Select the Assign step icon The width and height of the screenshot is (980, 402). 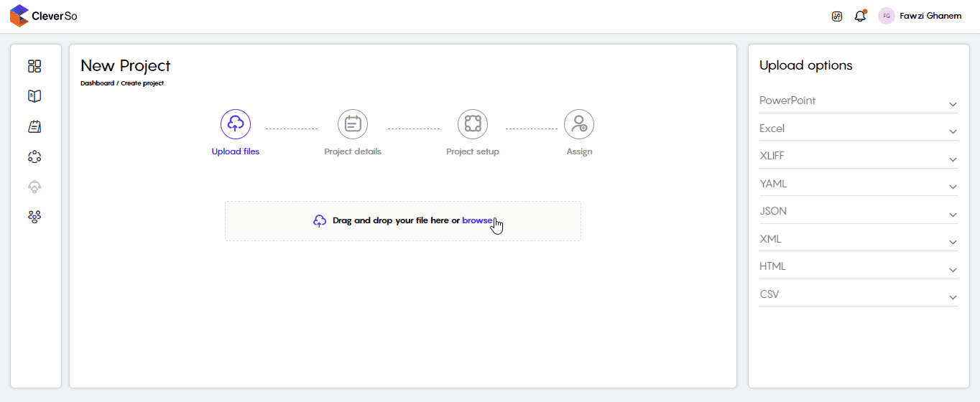pos(579,124)
